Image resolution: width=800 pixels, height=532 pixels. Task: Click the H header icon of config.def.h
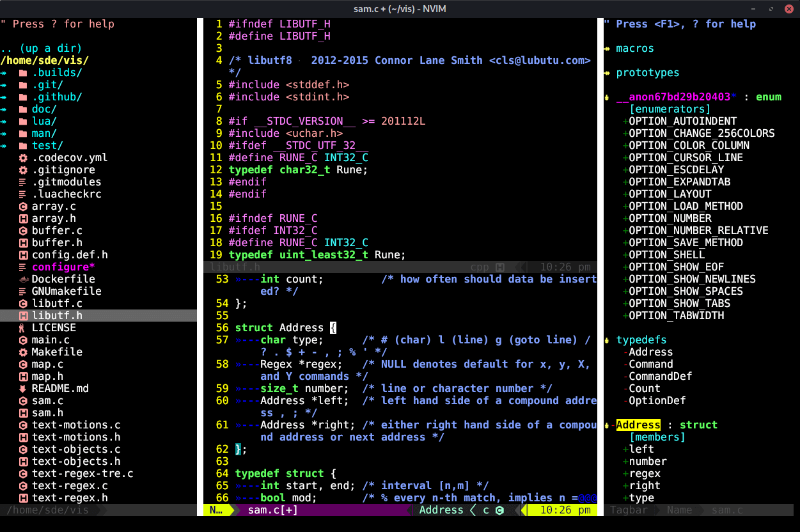click(x=23, y=255)
